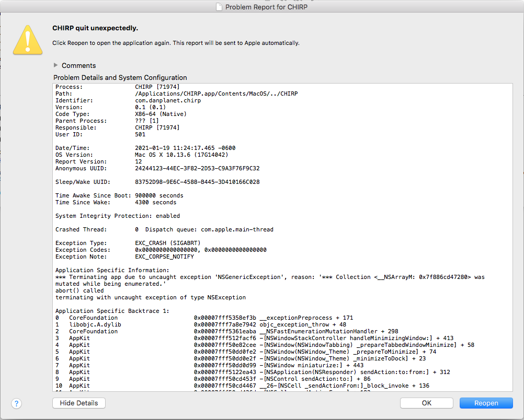Click 'terminating with uncaught exception of type NSException'
Image resolution: width=524 pixels, height=420 pixels.
(151, 297)
